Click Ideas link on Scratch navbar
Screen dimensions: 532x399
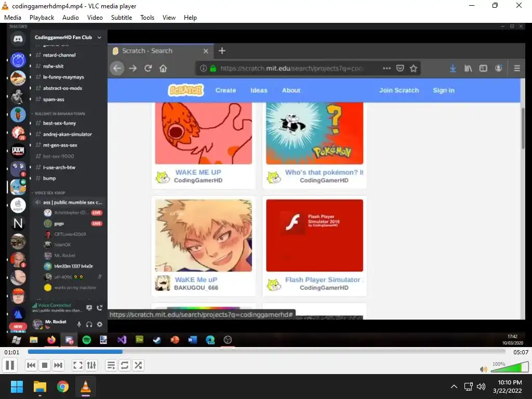[x=259, y=90]
